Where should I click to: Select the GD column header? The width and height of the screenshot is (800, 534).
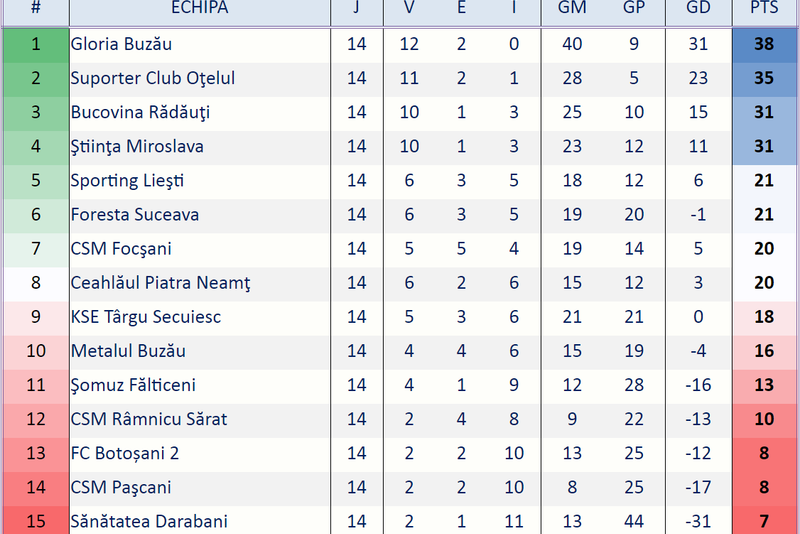[698, 9]
